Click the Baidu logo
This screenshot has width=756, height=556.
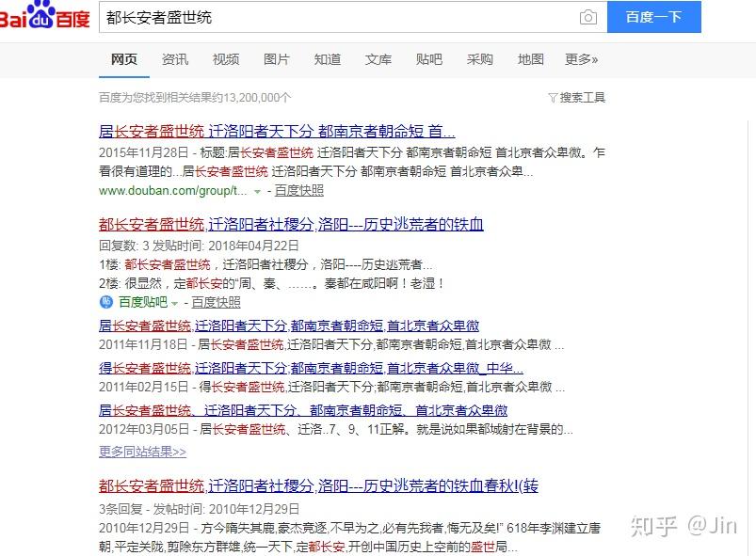click(x=44, y=15)
